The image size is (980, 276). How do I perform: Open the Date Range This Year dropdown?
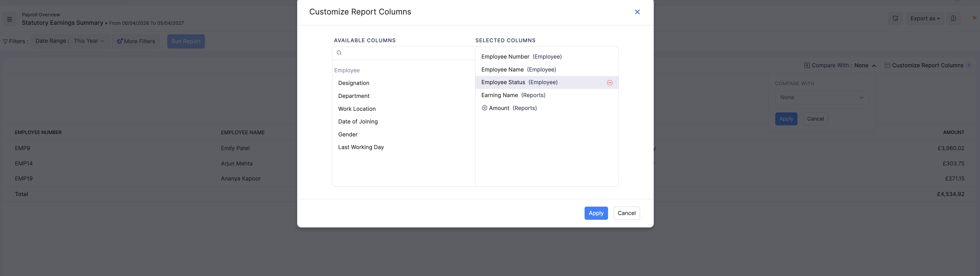(x=70, y=41)
